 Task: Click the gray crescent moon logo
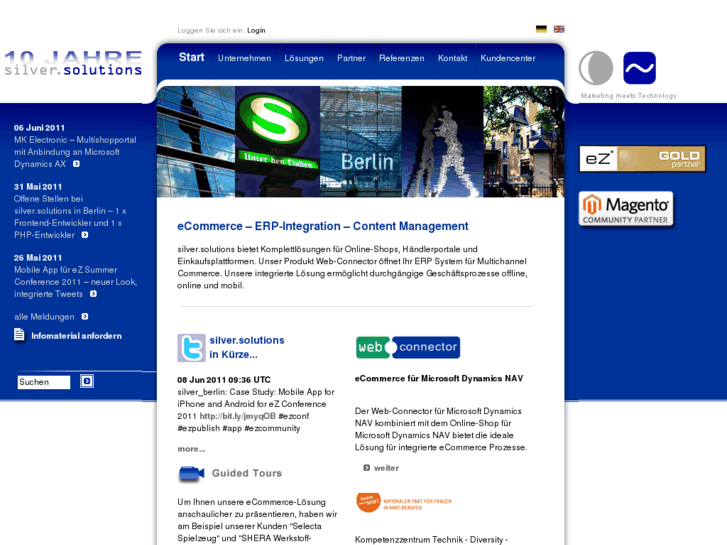596,68
